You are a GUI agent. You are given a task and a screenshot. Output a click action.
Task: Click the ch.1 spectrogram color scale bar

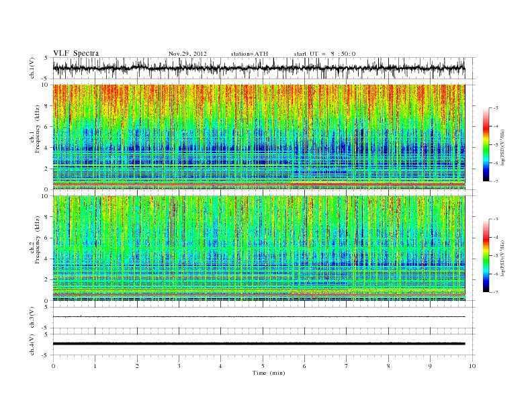pos(486,144)
